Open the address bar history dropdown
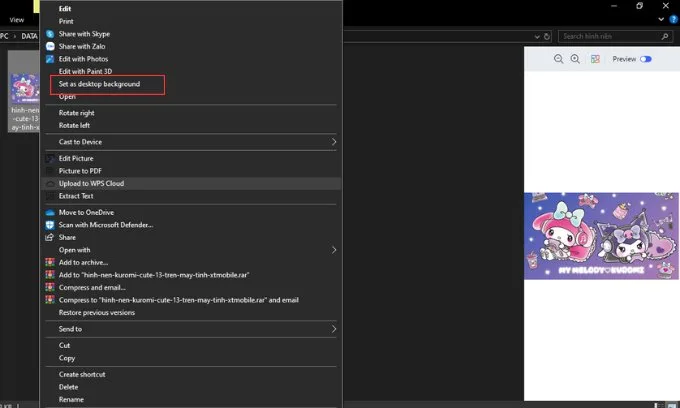 tap(537, 37)
